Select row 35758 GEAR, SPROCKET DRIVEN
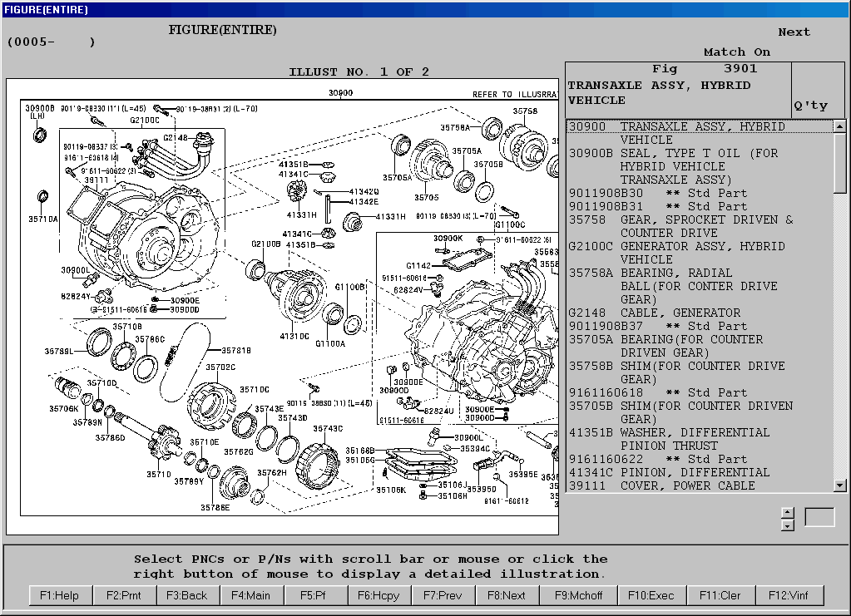 tap(700, 226)
